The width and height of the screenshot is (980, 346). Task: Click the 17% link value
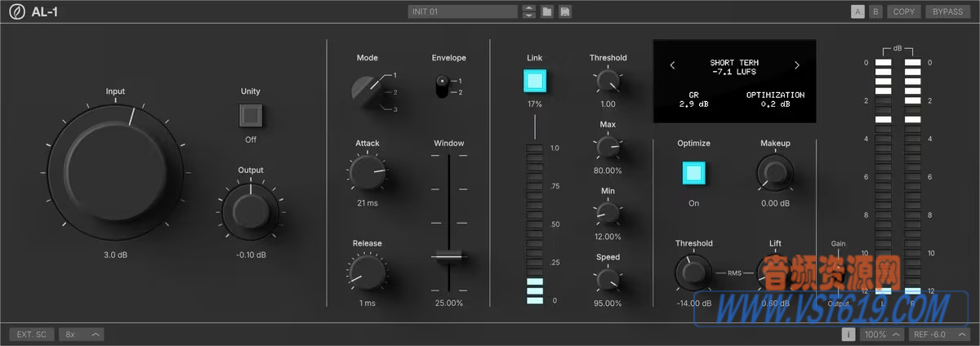[535, 105]
